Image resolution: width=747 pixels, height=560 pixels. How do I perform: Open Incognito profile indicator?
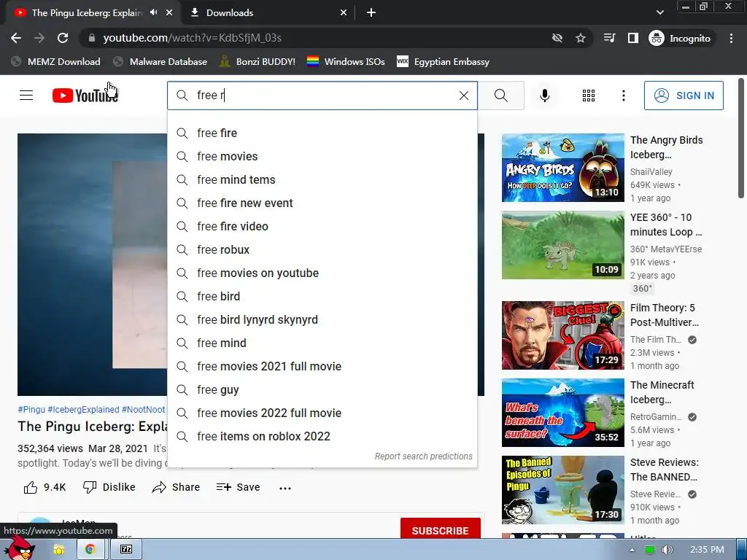(x=680, y=38)
